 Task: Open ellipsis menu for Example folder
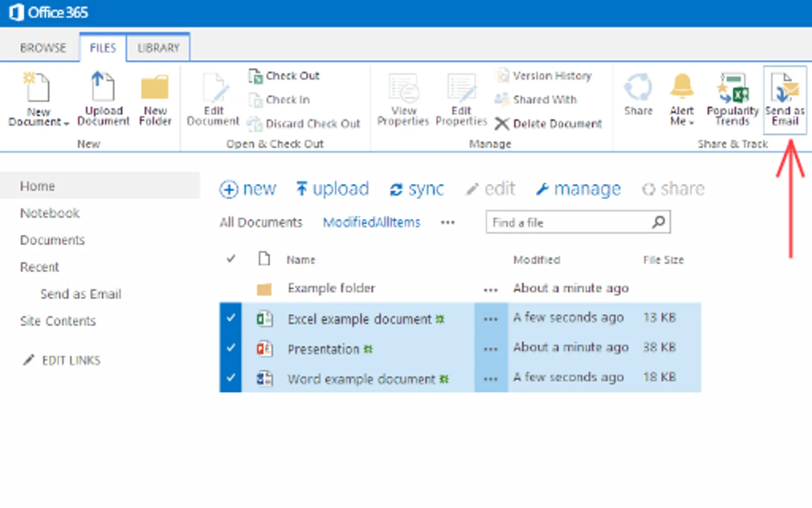pyautogui.click(x=490, y=290)
